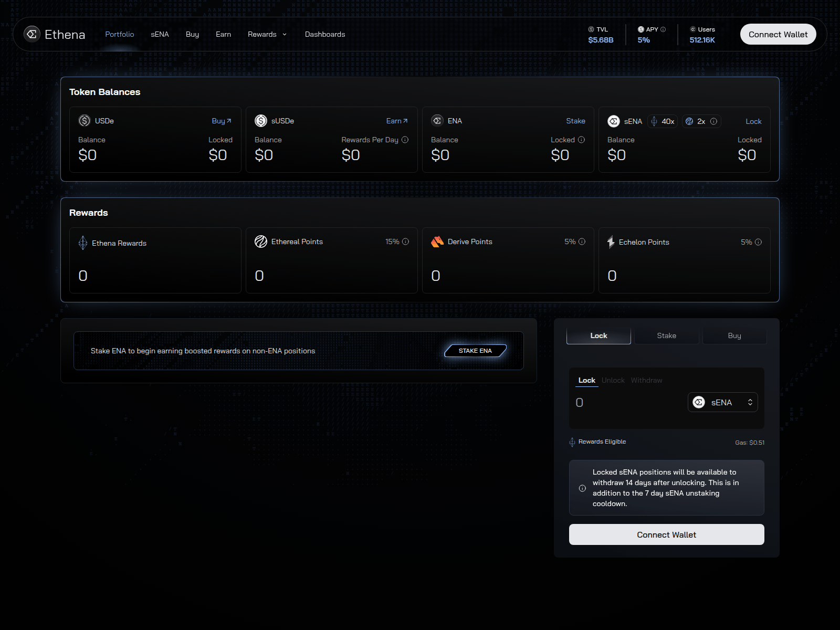This screenshot has width=840, height=630.
Task: Click the STAKE ENA button
Action: pyautogui.click(x=475, y=351)
